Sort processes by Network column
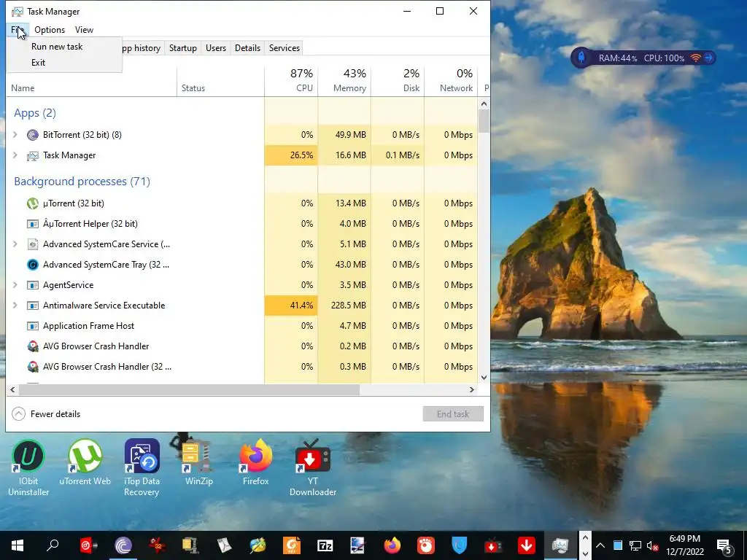Image resolution: width=747 pixels, height=560 pixels. click(451, 80)
